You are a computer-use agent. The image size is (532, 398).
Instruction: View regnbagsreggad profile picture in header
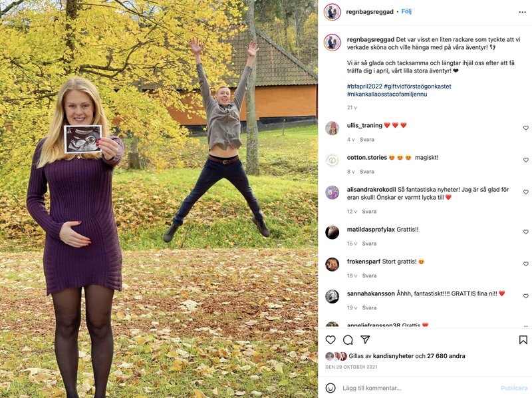tap(332, 12)
